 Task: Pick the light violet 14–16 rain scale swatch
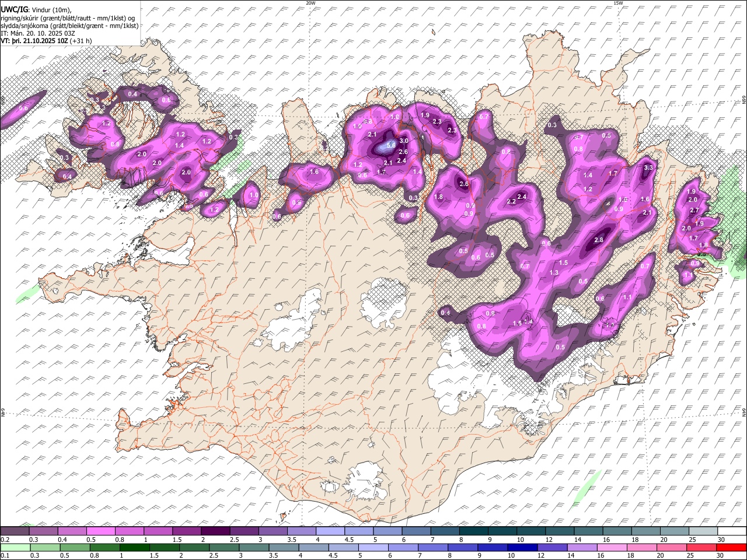(582, 547)
